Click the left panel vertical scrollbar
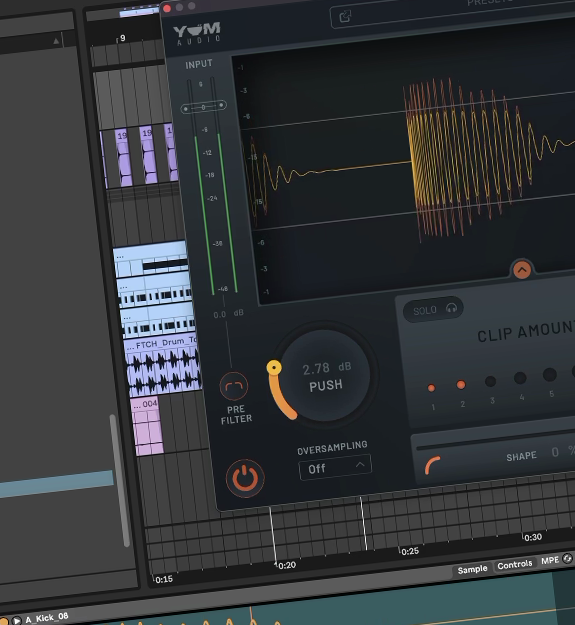This screenshot has height=625, width=575. click(119, 480)
